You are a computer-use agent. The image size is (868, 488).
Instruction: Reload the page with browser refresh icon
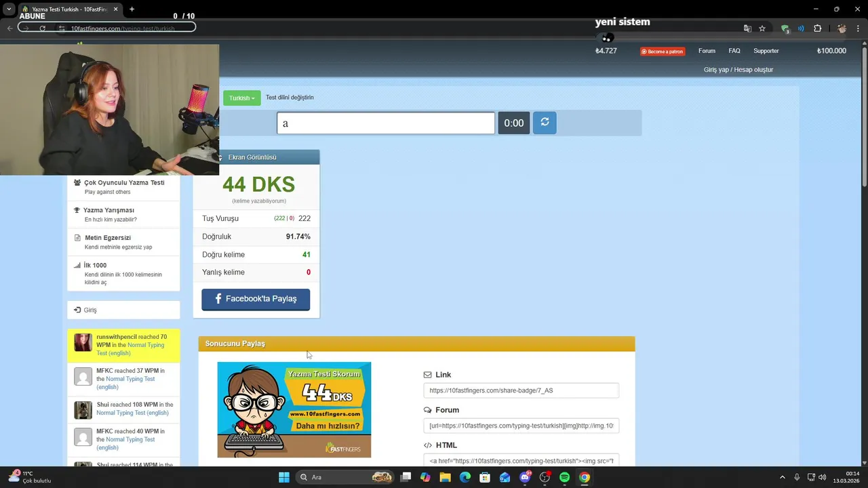(42, 28)
